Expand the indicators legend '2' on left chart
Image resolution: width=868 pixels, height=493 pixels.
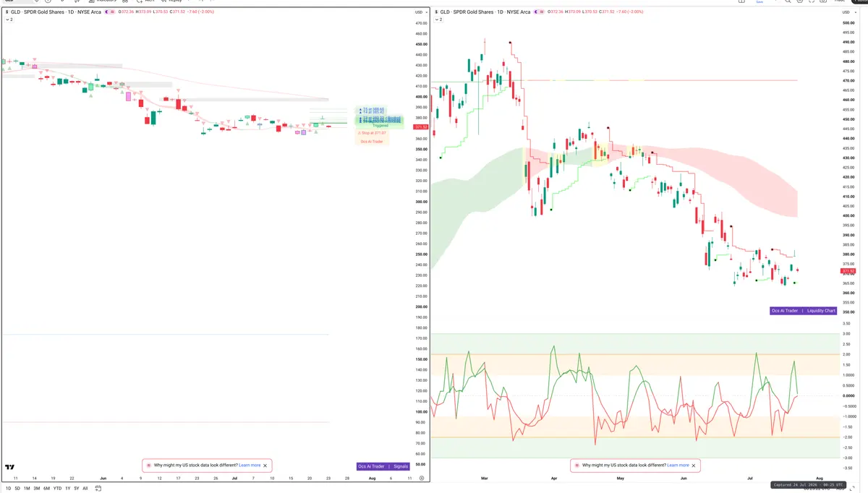[9, 20]
